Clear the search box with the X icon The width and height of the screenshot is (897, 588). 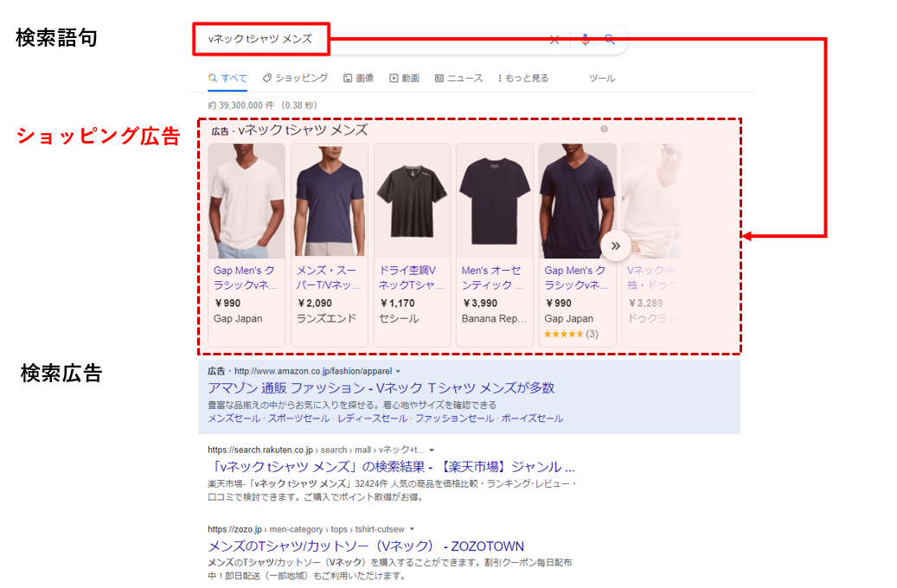coord(554,40)
